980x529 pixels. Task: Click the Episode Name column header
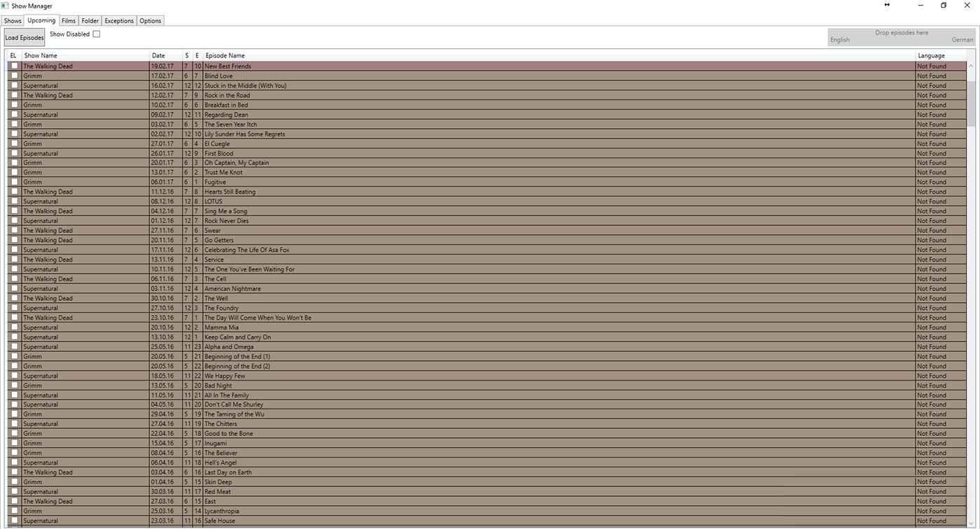(559, 55)
